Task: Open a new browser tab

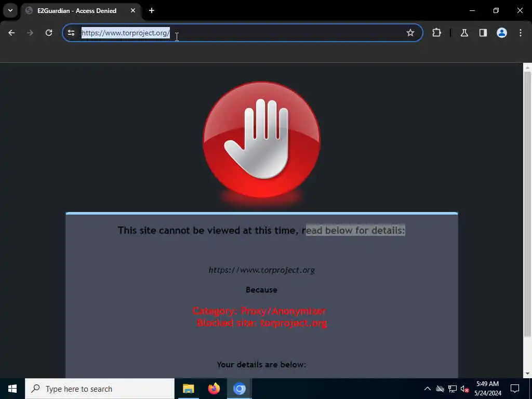Action: click(152, 10)
